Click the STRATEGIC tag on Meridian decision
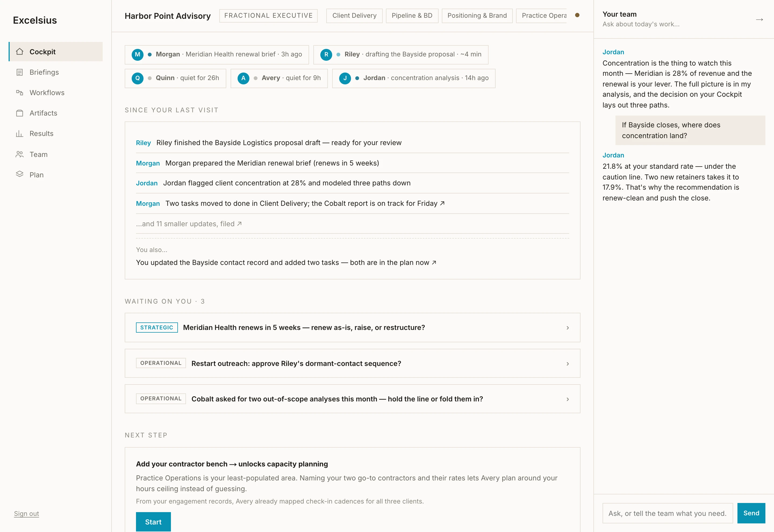This screenshot has width=774, height=532. [x=157, y=328]
